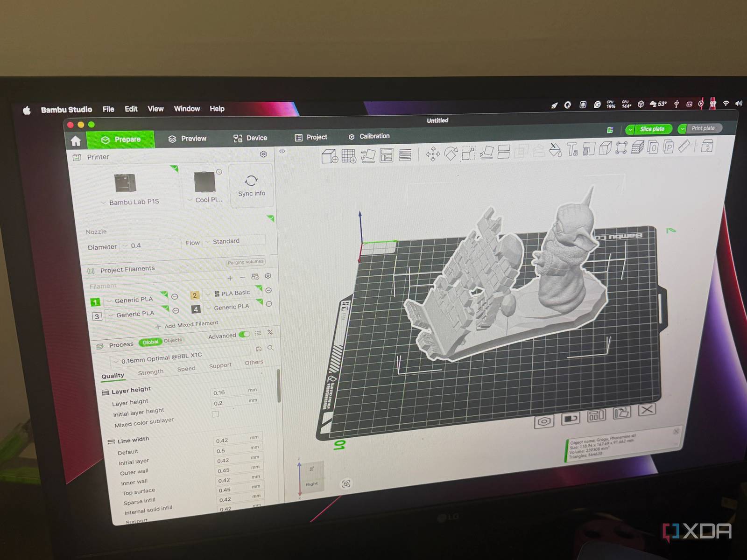Click filament 4 dark gray color swatch

point(196,309)
